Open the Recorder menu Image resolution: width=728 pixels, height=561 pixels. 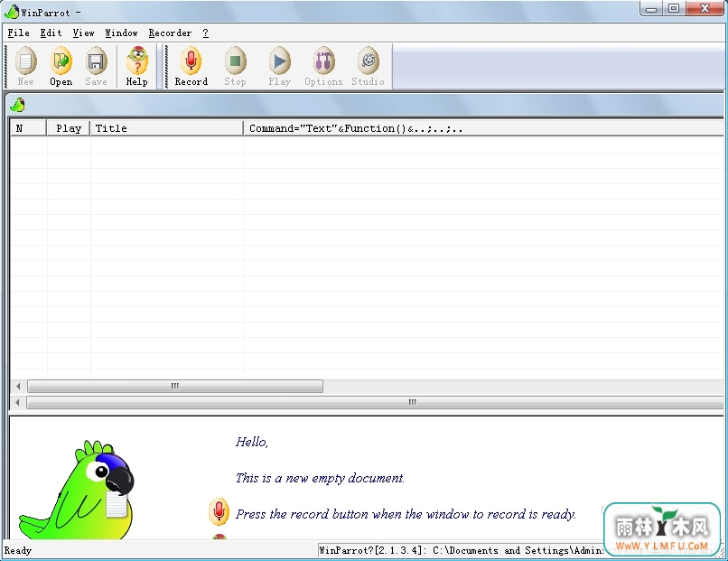[170, 33]
